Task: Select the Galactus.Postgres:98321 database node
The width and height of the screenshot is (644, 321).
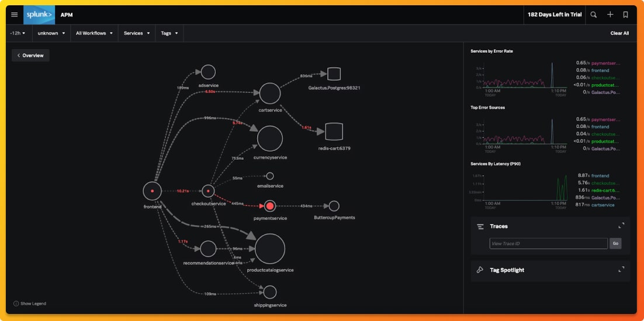Action: (x=334, y=74)
